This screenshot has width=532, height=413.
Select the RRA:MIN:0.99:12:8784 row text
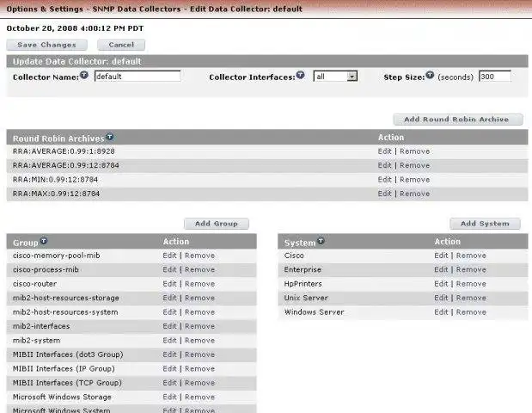(x=55, y=180)
